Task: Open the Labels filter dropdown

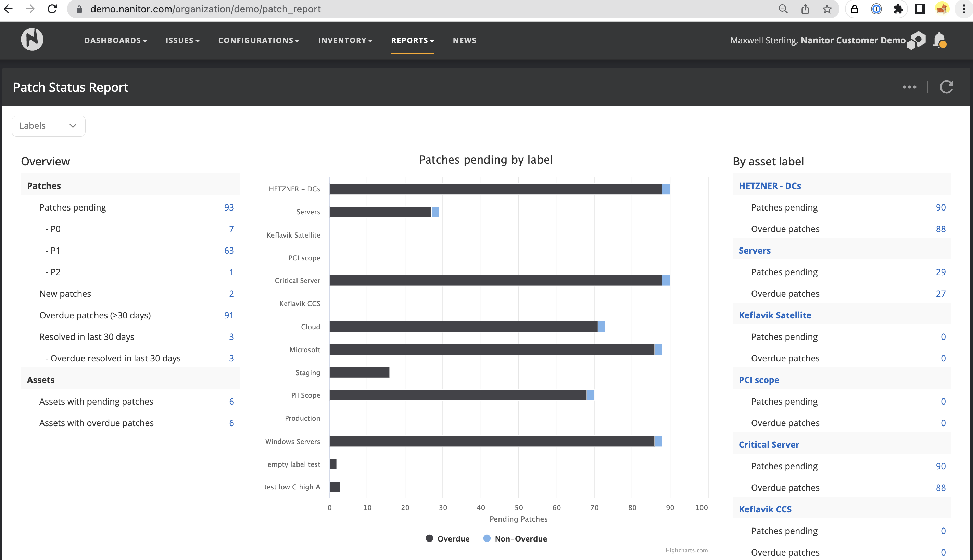Action: coord(49,126)
